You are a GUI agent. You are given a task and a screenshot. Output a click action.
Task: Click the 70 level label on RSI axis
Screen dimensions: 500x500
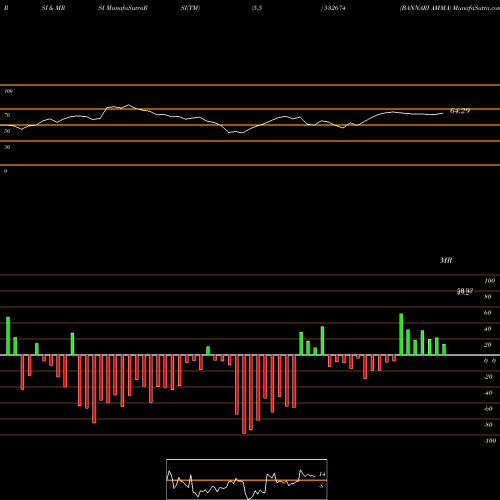pos(7,115)
